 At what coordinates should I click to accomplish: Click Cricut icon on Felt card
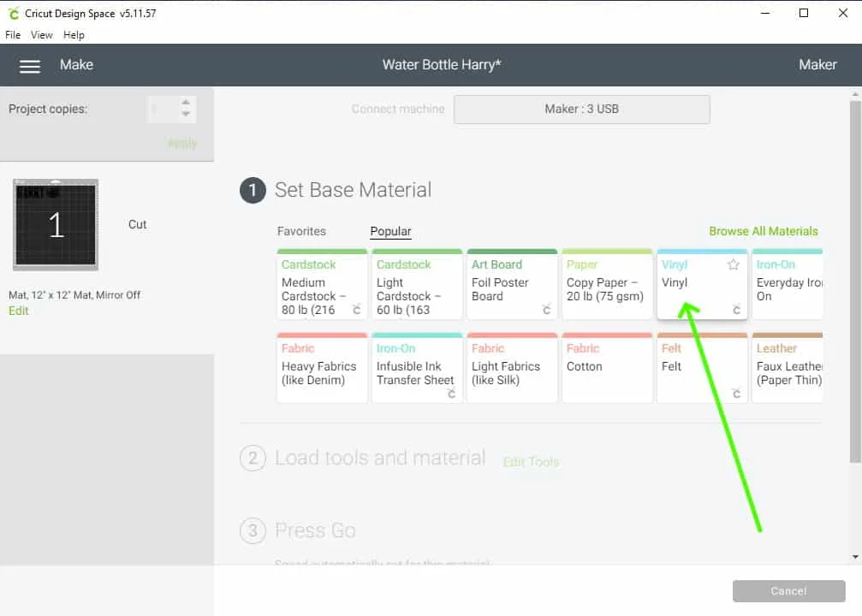[736, 393]
